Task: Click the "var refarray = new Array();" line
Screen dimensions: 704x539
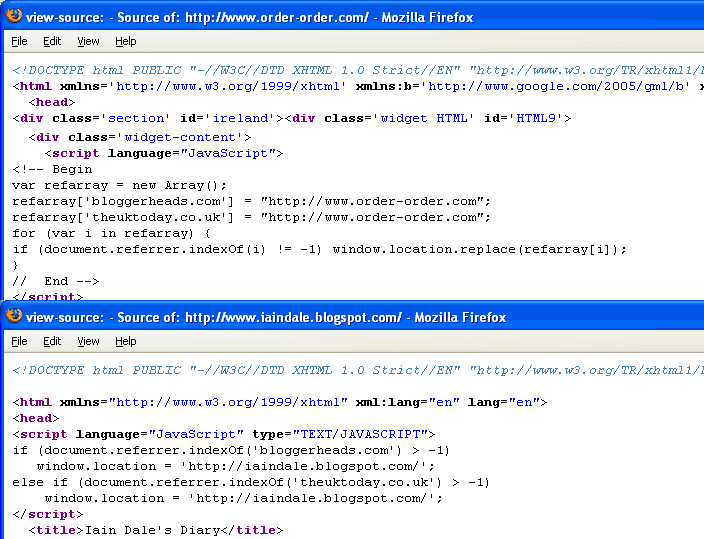Action: [x=120, y=185]
